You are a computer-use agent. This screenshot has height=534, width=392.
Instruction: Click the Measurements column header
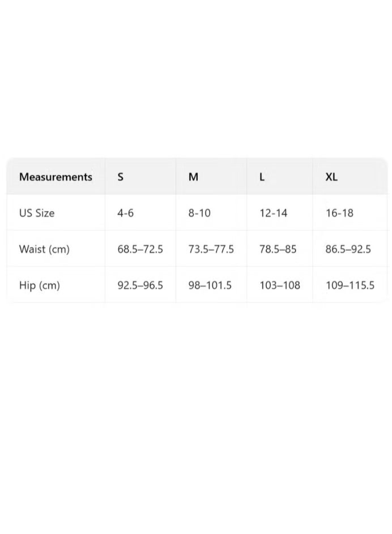click(56, 177)
